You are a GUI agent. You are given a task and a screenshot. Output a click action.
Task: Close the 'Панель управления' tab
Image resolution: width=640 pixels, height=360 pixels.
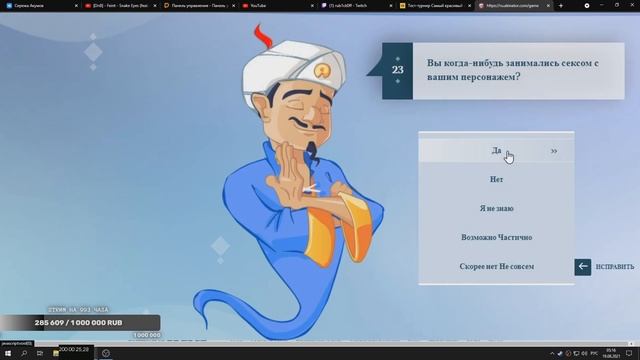(x=233, y=6)
